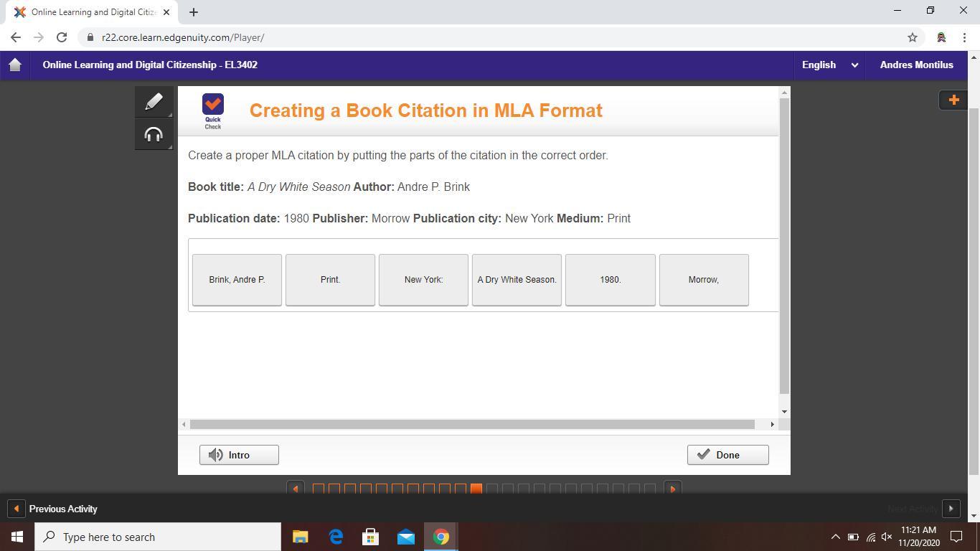Go to next frame arrow
Screen dimensions: 980x551
click(x=672, y=489)
